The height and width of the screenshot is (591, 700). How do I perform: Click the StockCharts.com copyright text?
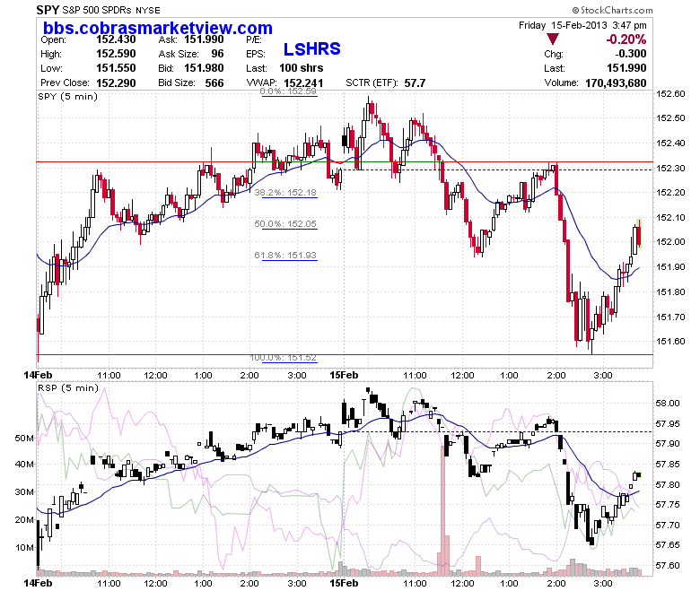click(612, 10)
